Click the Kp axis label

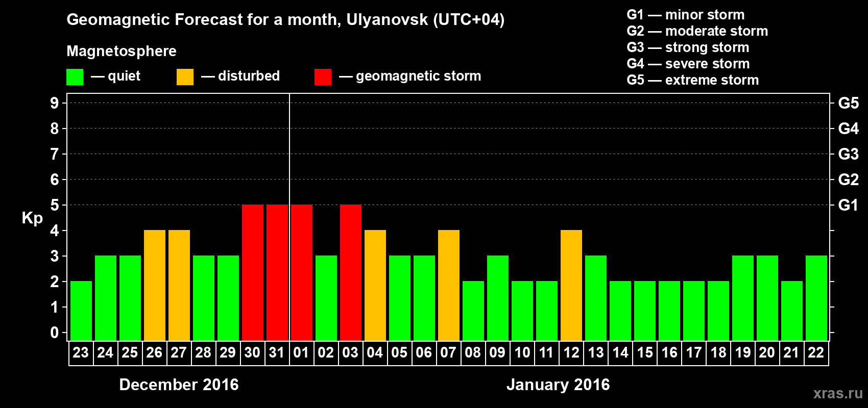(x=32, y=218)
